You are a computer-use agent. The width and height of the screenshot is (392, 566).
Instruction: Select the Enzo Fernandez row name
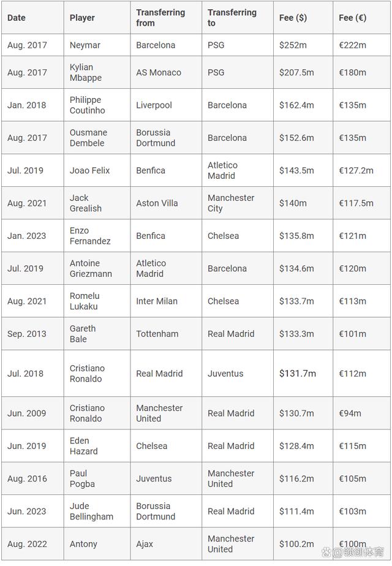[90, 236]
